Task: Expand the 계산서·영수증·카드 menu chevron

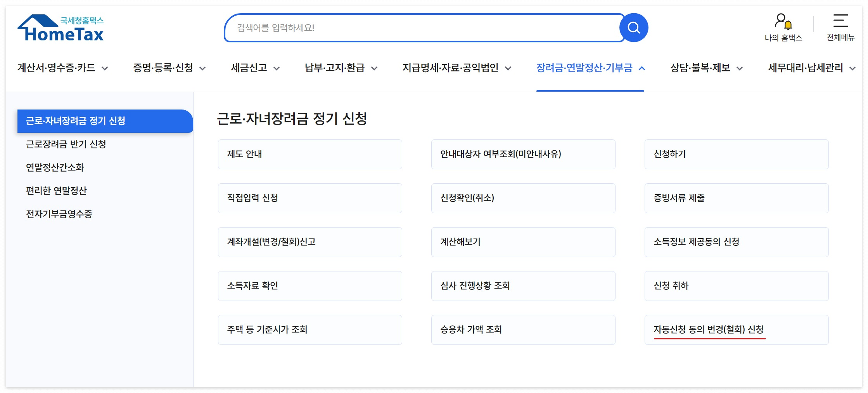Action: coord(105,68)
